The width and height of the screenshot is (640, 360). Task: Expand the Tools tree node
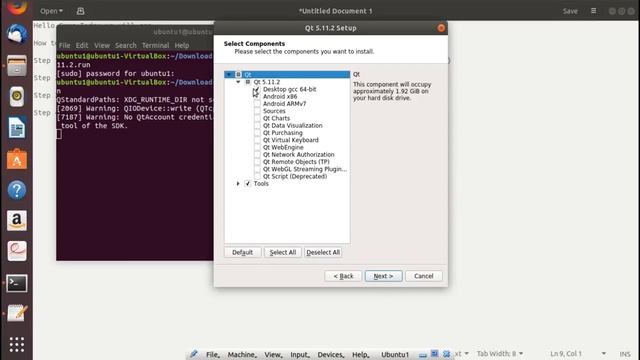click(x=238, y=184)
